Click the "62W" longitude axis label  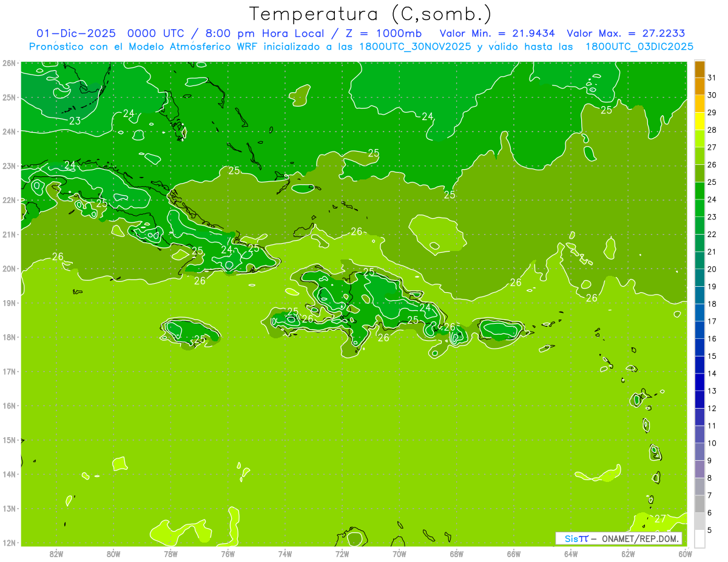pyautogui.click(x=628, y=554)
